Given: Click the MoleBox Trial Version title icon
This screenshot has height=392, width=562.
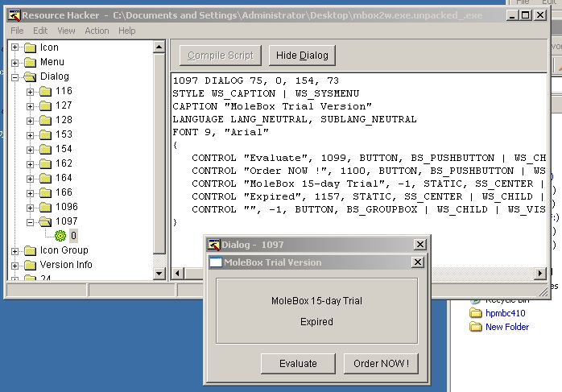Looking at the screenshot, I should (216, 262).
